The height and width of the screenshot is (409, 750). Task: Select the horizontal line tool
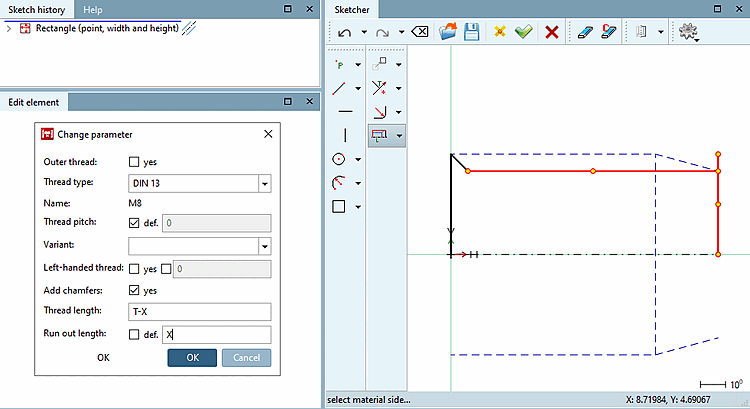coord(345,111)
